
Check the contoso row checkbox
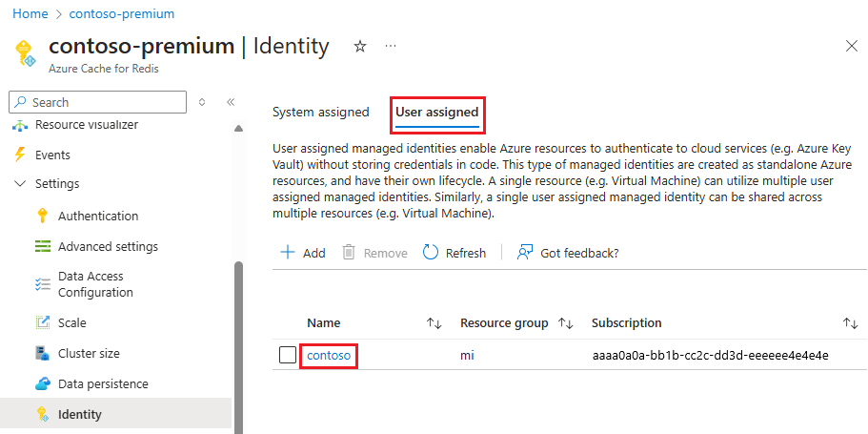288,355
